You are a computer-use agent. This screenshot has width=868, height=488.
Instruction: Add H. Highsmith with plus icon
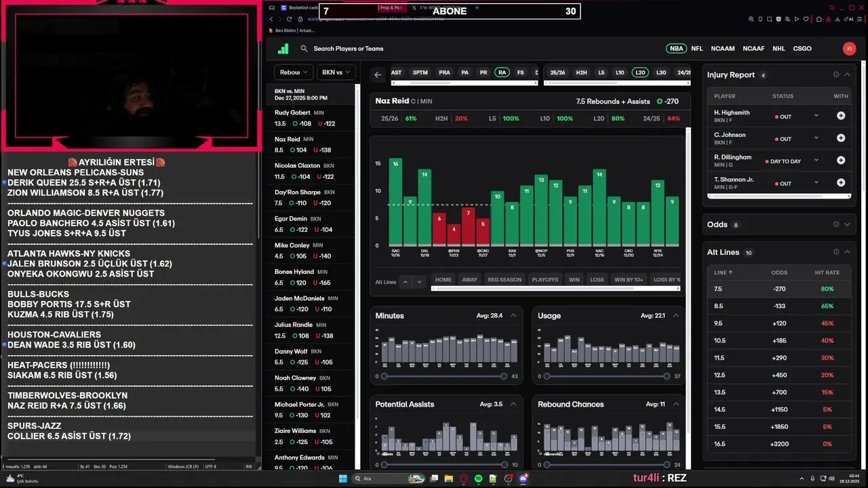(x=841, y=116)
